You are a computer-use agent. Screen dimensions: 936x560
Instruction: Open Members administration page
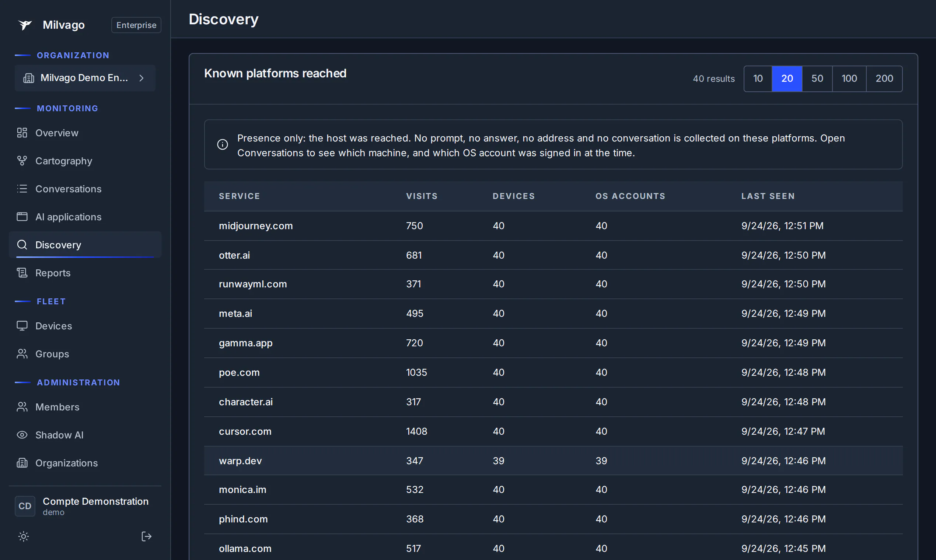pyautogui.click(x=85, y=407)
